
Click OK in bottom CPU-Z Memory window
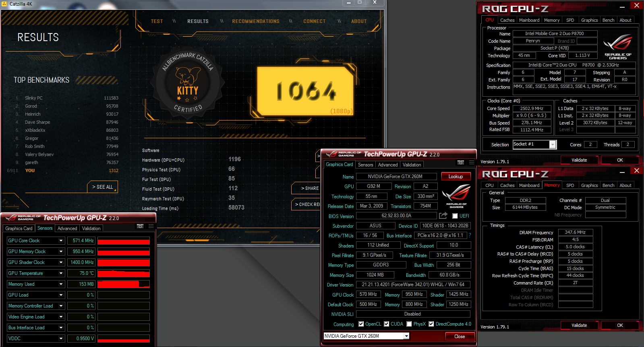(x=620, y=325)
